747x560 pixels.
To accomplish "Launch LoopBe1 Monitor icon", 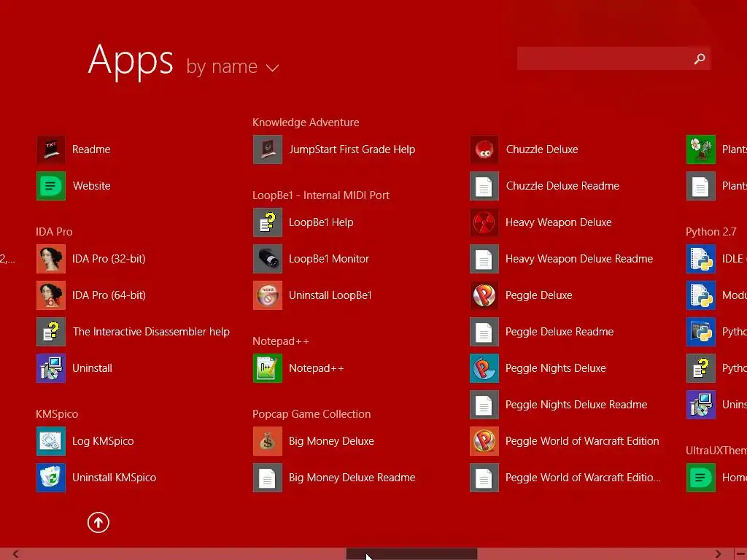I will [x=268, y=259].
